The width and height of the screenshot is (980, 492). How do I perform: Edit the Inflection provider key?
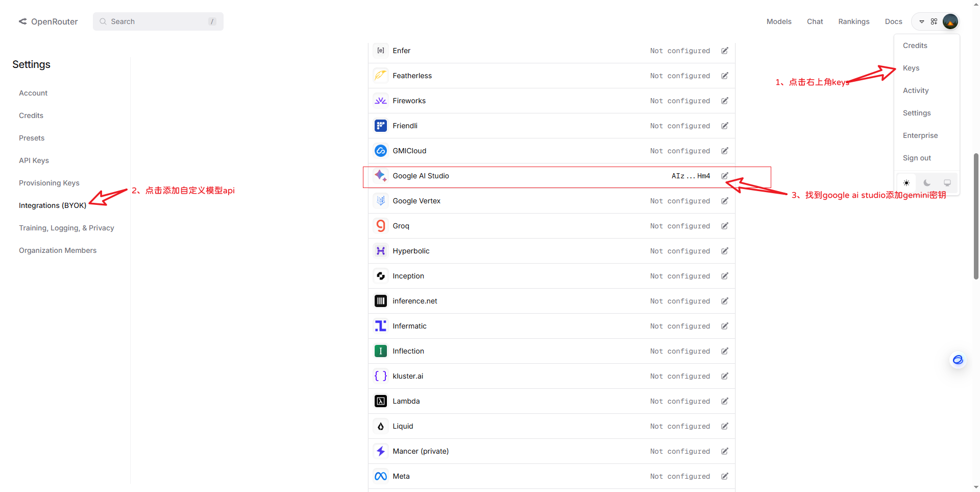(725, 351)
